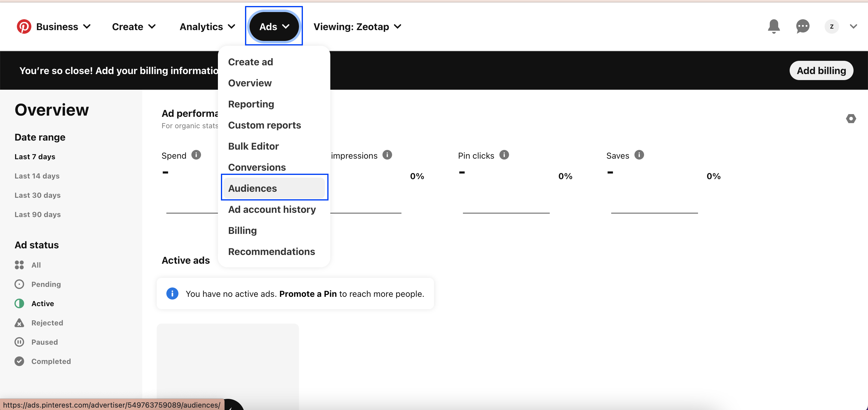The width and height of the screenshot is (868, 410).
Task: Follow the Promote a Pin link
Action: point(308,294)
